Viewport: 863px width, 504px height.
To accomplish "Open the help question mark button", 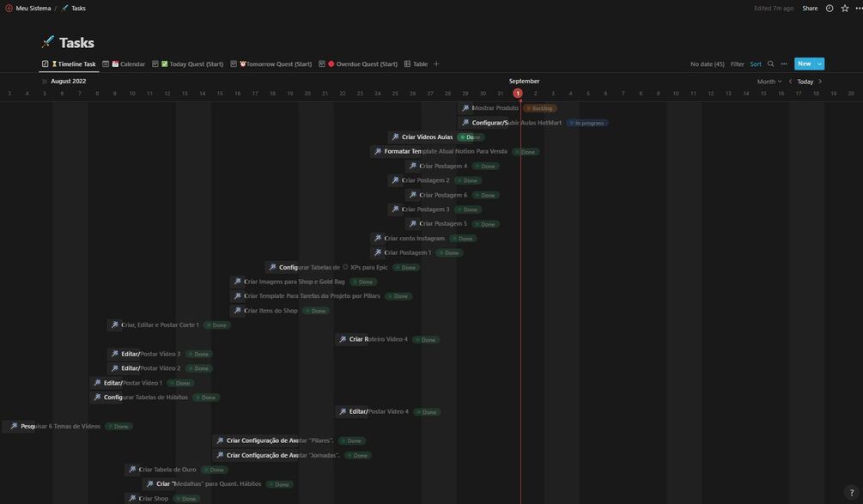I will coord(852,493).
